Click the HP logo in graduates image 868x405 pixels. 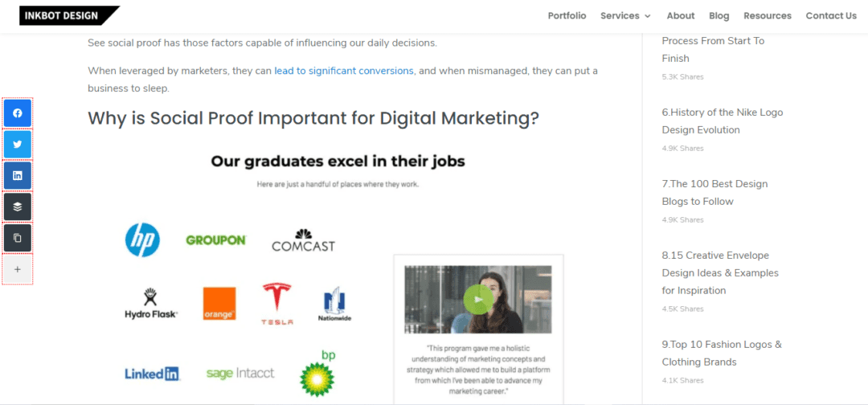142,239
